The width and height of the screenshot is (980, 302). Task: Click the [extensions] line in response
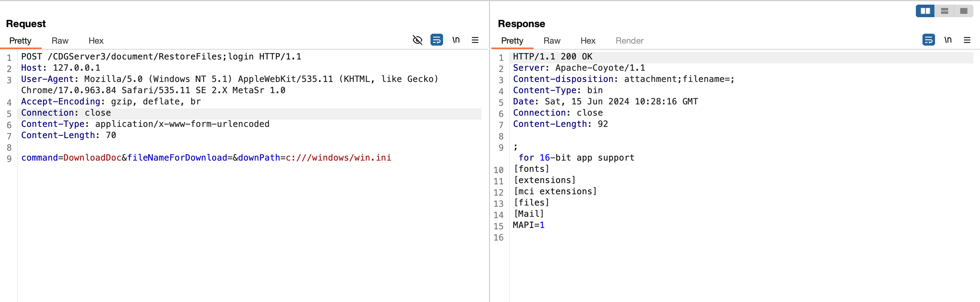click(x=545, y=180)
